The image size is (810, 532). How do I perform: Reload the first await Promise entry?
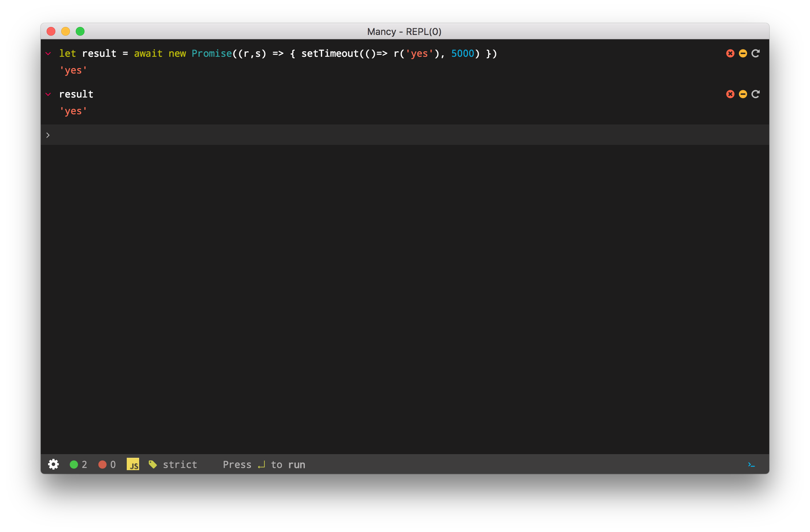point(755,53)
